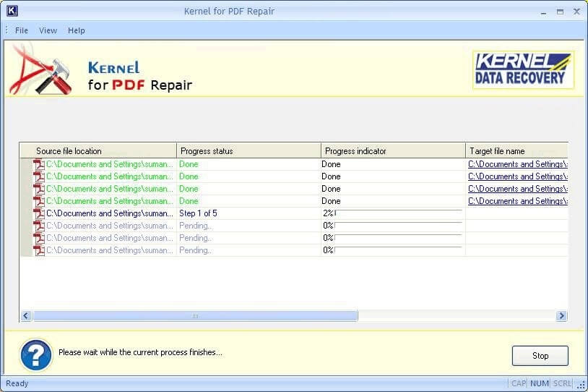This screenshot has width=588, height=392.
Task: Click the PDF icon in the first Pending row
Action: [x=39, y=226]
